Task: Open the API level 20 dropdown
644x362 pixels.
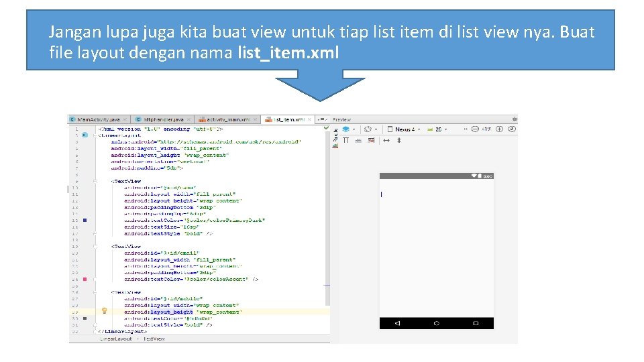Action: point(437,129)
